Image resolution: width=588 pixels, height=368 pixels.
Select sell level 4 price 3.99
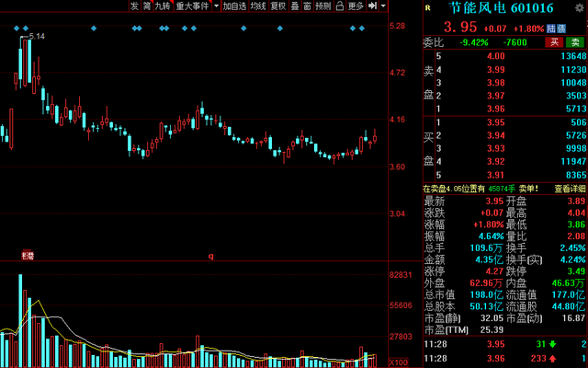(x=496, y=70)
